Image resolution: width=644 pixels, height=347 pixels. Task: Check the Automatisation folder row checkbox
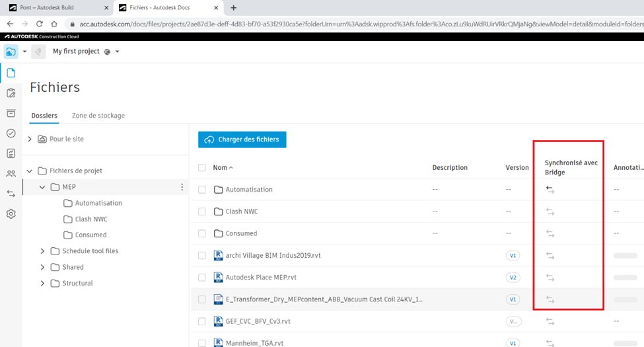point(201,190)
